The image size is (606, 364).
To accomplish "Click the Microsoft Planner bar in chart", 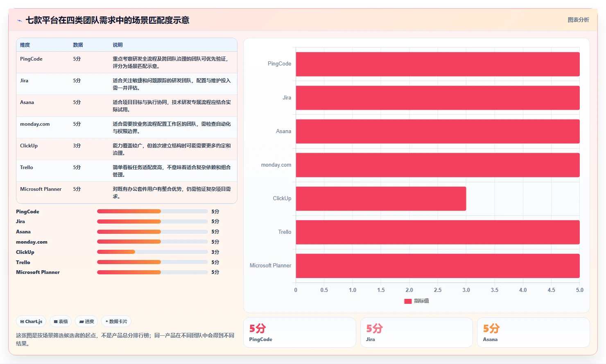I will pyautogui.click(x=438, y=266).
